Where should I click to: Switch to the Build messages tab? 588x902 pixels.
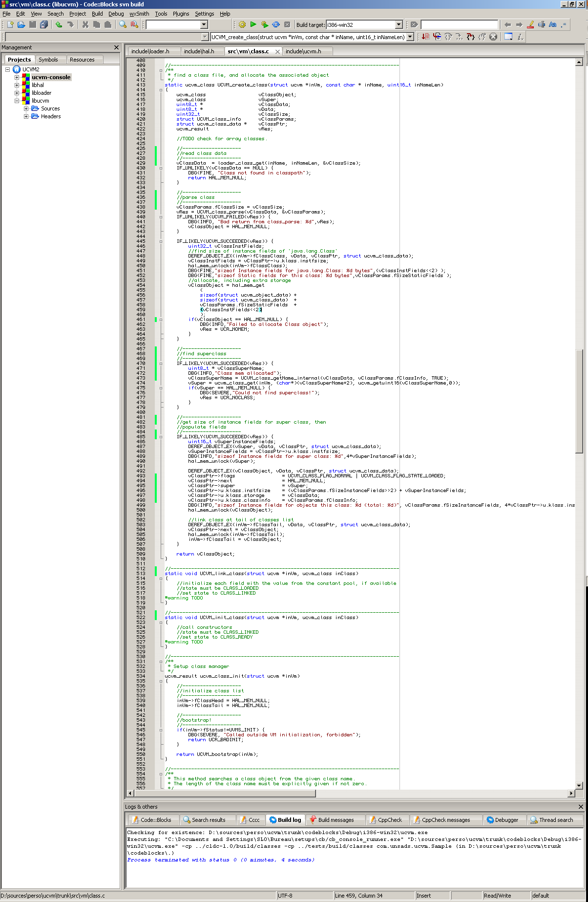pyautogui.click(x=336, y=820)
